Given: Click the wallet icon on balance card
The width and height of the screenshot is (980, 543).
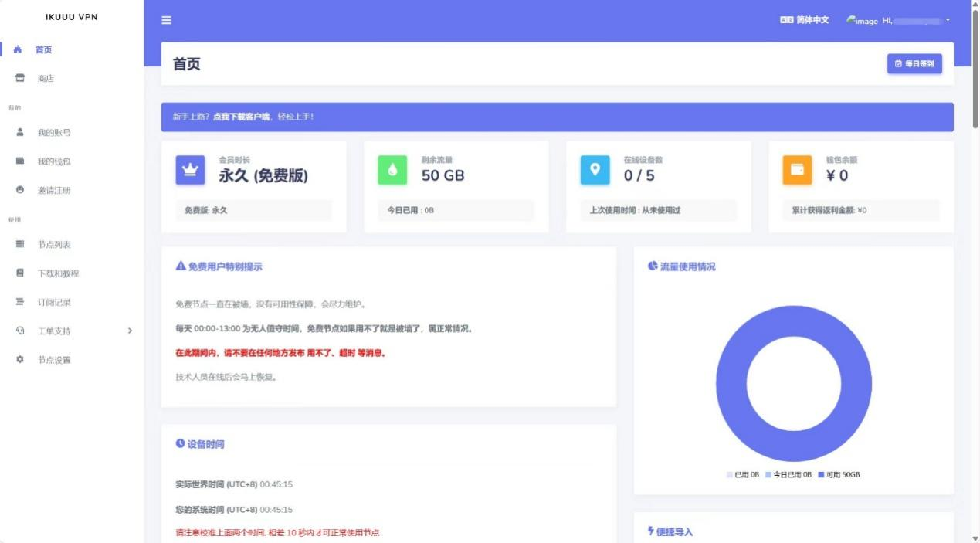Looking at the screenshot, I should 797,168.
